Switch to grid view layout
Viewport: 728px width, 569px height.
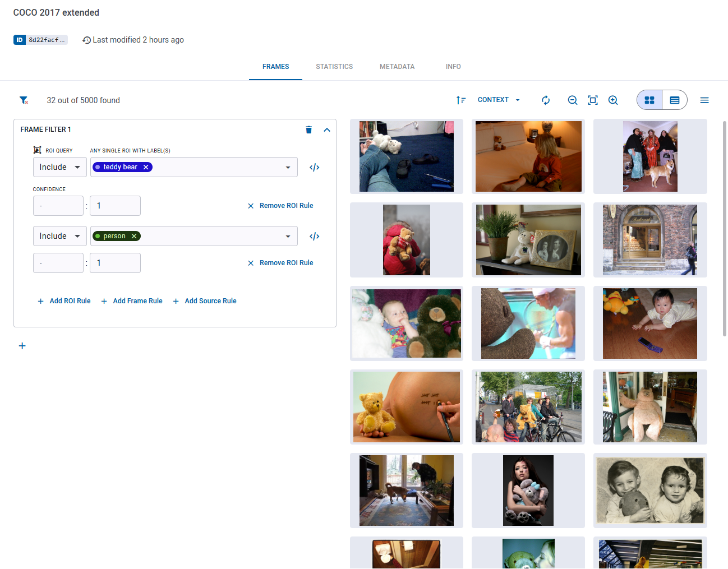point(649,100)
